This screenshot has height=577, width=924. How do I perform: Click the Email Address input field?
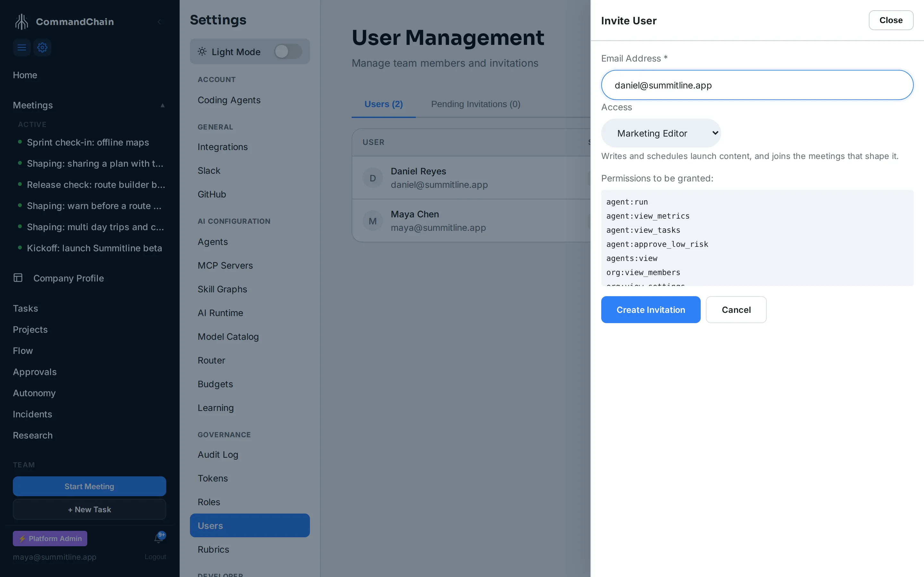point(757,85)
